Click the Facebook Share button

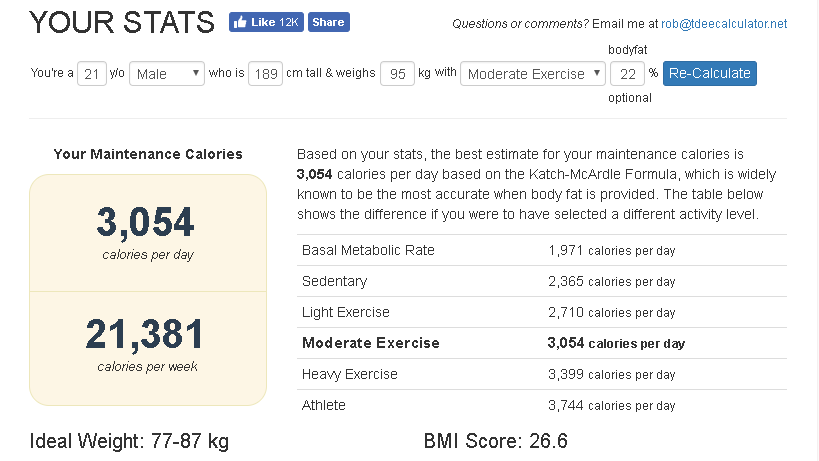click(x=329, y=22)
